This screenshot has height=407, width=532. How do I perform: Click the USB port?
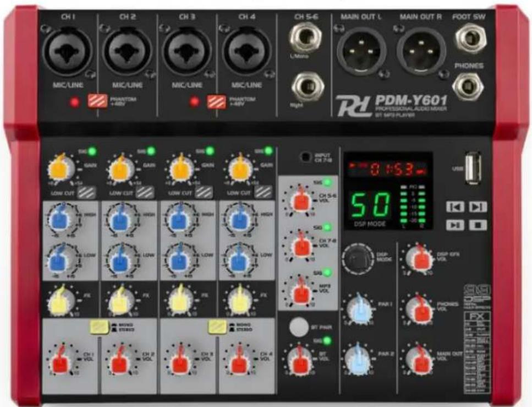point(473,168)
